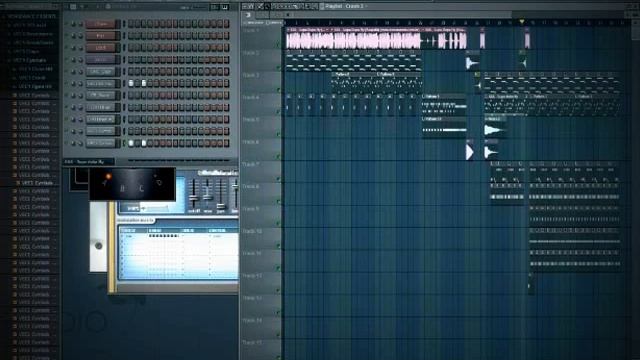Click the first row in plugin's modulation matrix

(178, 236)
